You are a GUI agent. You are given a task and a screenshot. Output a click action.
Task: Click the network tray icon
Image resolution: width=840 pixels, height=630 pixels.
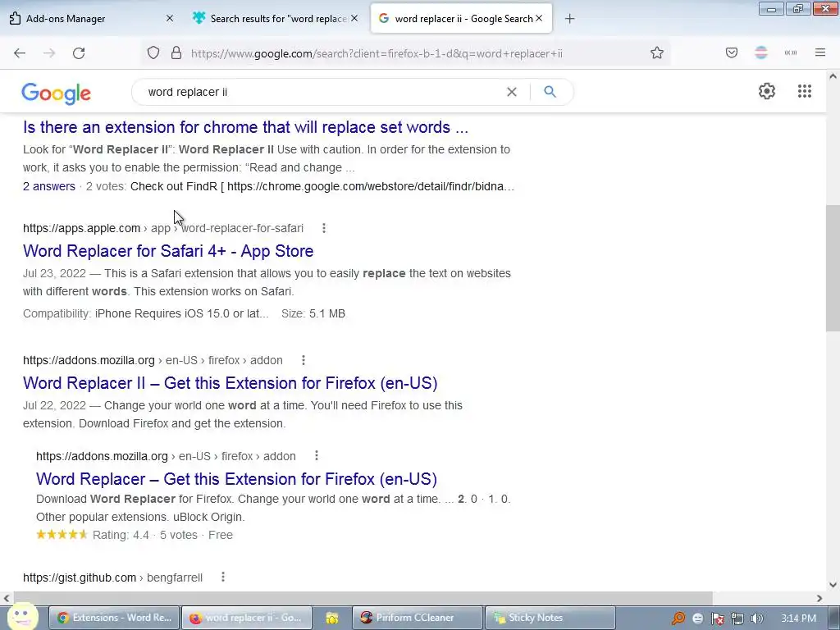tap(737, 619)
